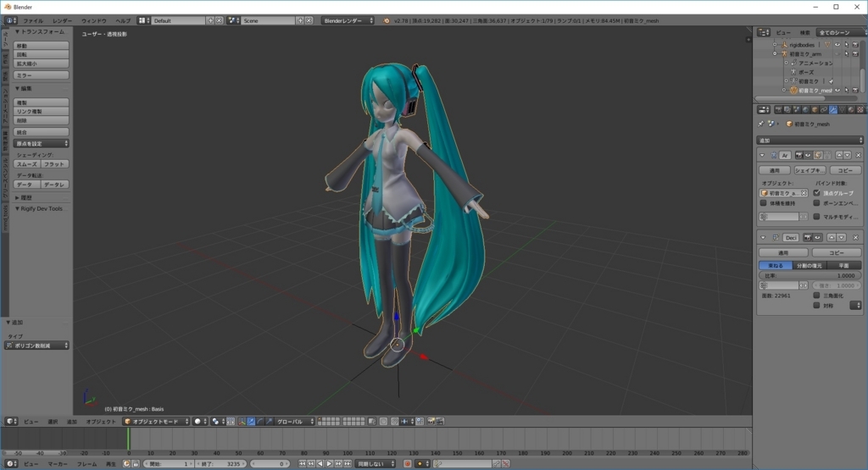This screenshot has height=470, width=868.
Task: Move Decimate modifier up with arrow icon
Action: (x=832, y=238)
